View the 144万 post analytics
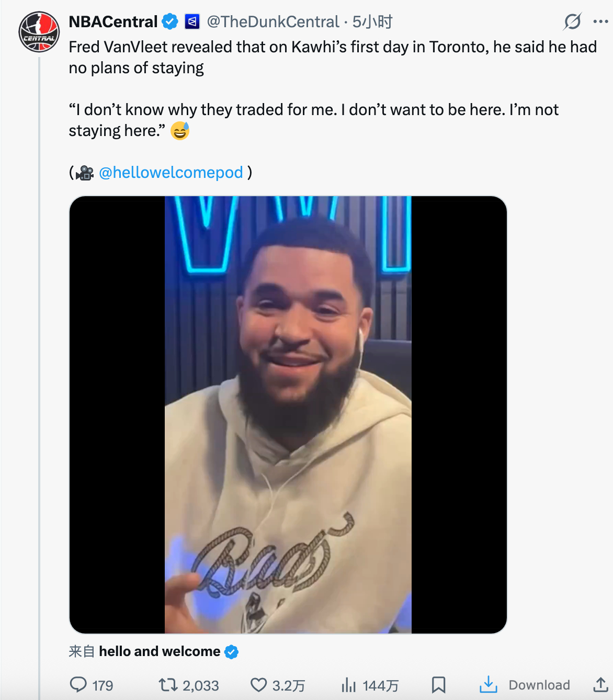This screenshot has height=700, width=613. pyautogui.click(x=349, y=685)
